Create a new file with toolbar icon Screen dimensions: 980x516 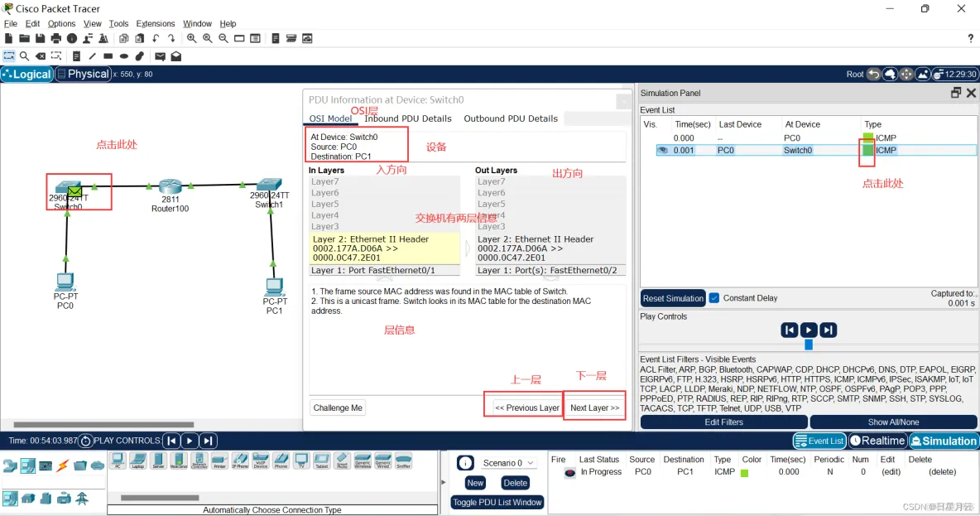tap(9, 39)
